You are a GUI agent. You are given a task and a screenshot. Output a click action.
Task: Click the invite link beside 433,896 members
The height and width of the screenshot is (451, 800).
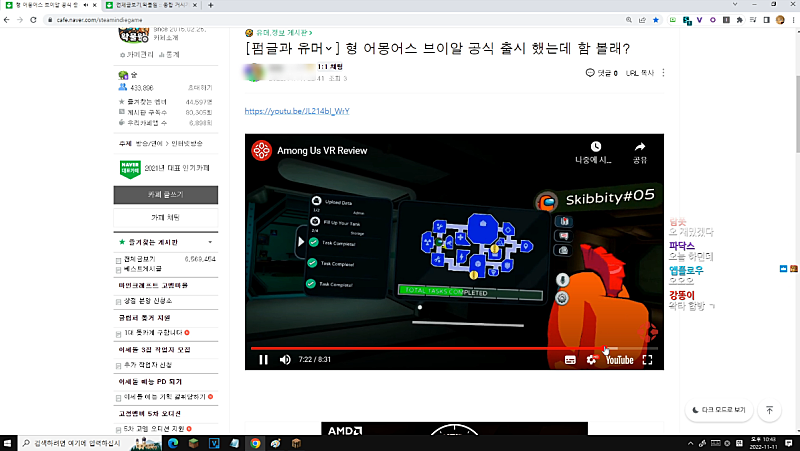(x=200, y=88)
